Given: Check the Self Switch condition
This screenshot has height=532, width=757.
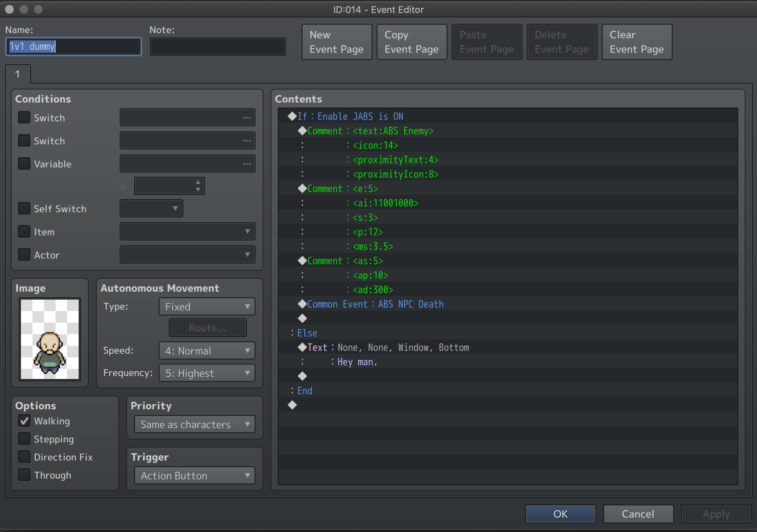Looking at the screenshot, I should coord(24,208).
